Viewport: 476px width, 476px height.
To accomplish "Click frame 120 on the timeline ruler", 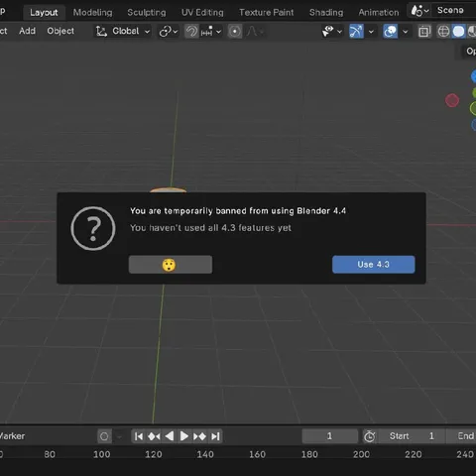I will (x=154, y=454).
